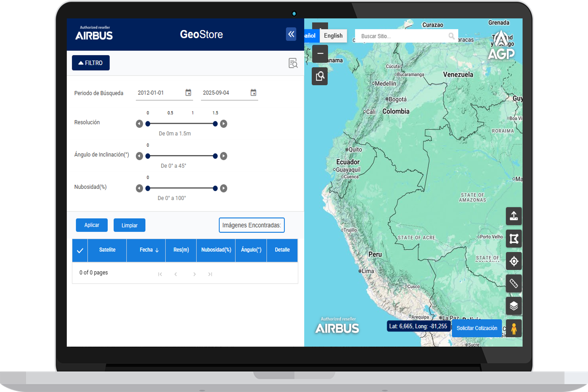Toggle the FILTRO filter section
588x392 pixels.
click(91, 63)
